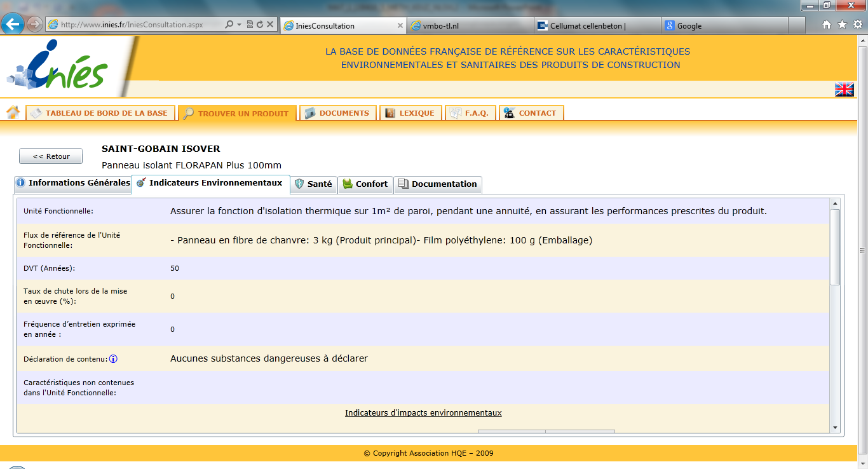
Task: Click the search magnifier in address bar
Action: point(229,25)
